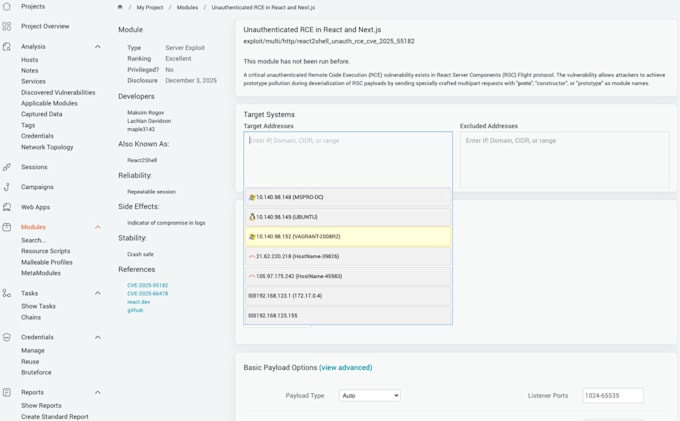This screenshot has height=421, width=680.
Task: Open react.dev reference link
Action: point(138,302)
